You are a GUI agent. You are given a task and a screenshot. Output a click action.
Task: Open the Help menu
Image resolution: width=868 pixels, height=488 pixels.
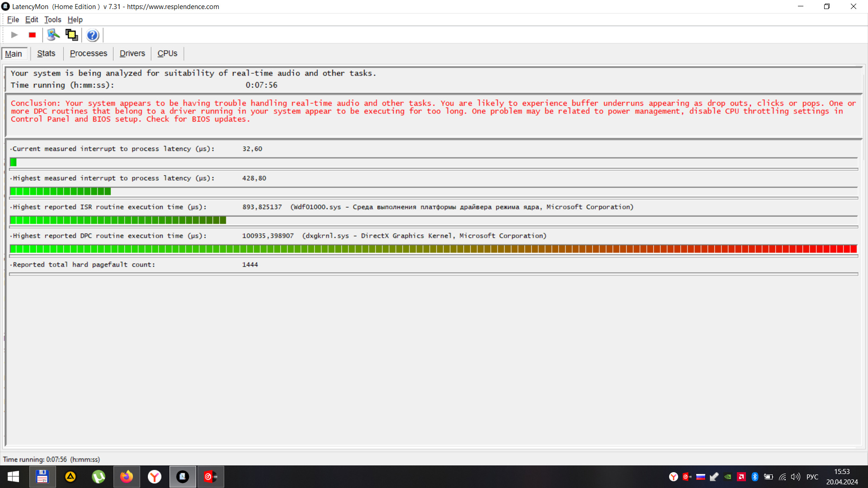point(75,19)
